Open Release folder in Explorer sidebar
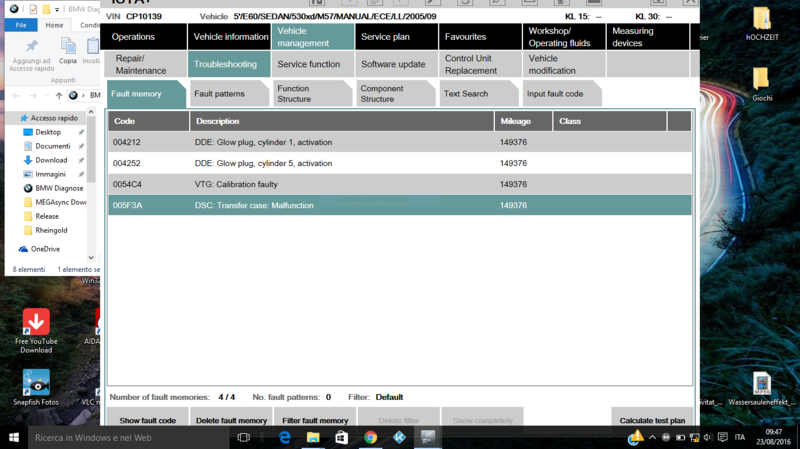800x449 pixels. click(47, 216)
